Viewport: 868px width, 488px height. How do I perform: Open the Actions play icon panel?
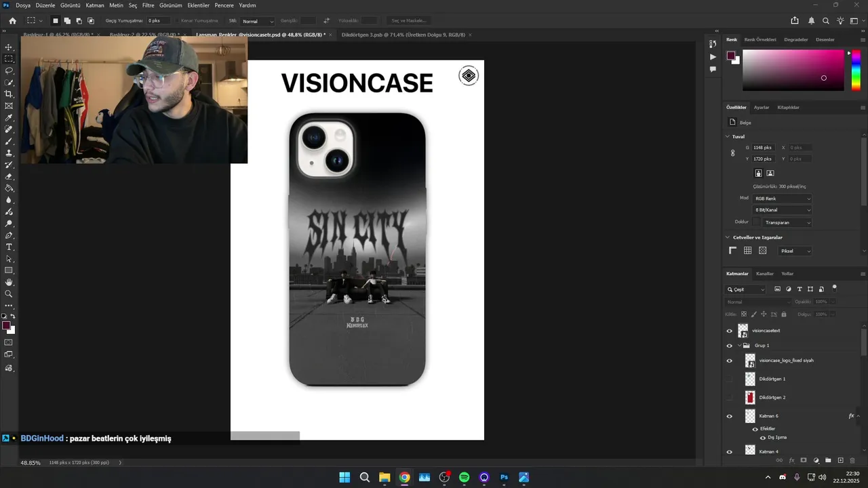713,57
